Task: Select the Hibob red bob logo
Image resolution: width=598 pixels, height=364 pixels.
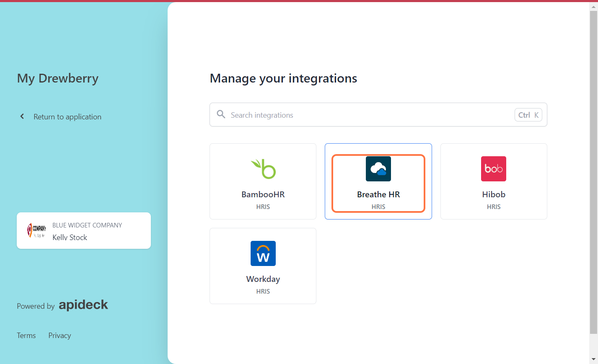Action: click(494, 169)
